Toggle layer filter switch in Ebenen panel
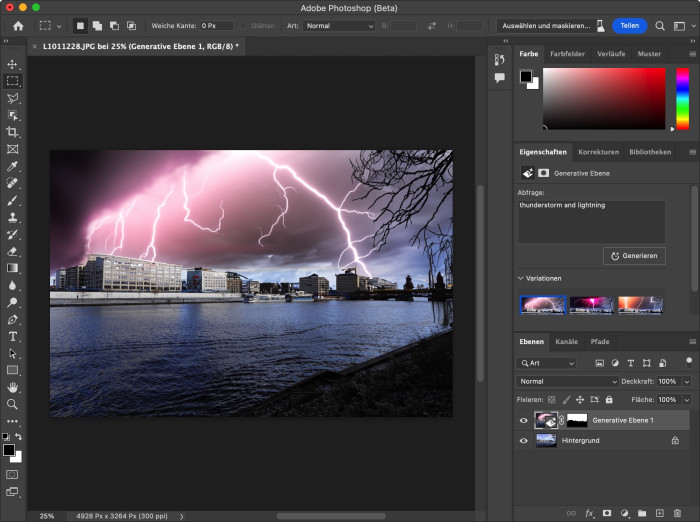 (x=689, y=361)
